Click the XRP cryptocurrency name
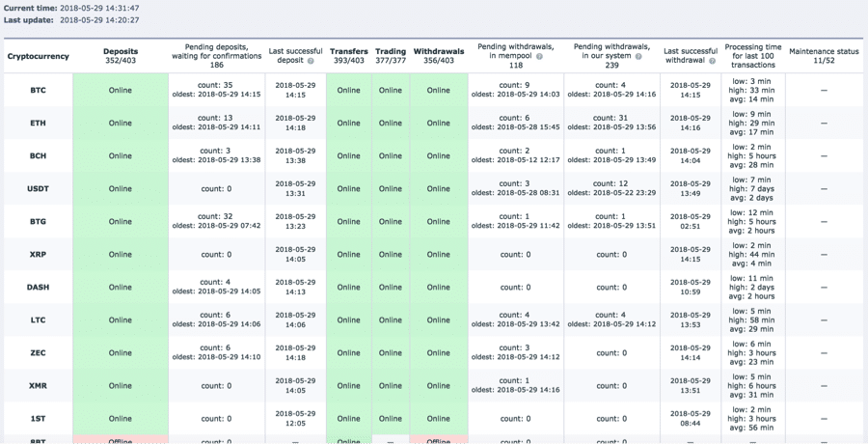The height and width of the screenshot is (444, 868). coord(39,255)
